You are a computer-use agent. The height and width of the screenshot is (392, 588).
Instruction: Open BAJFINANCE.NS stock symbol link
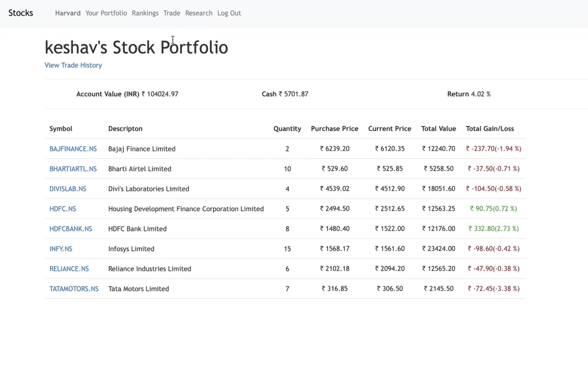click(73, 149)
